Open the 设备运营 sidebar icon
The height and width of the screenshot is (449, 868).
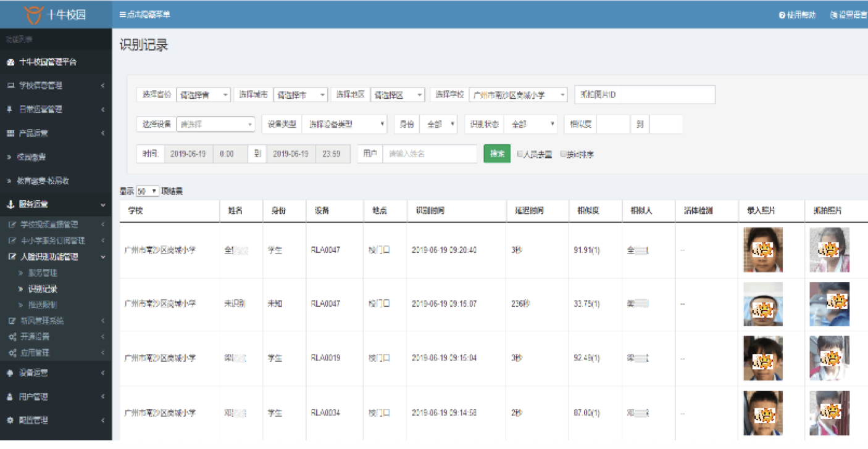point(9,373)
